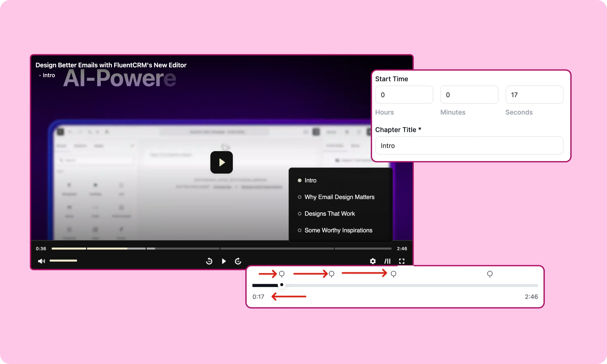This screenshot has width=607, height=364.
Task: Mute the video volume speaker icon
Action: point(41,261)
